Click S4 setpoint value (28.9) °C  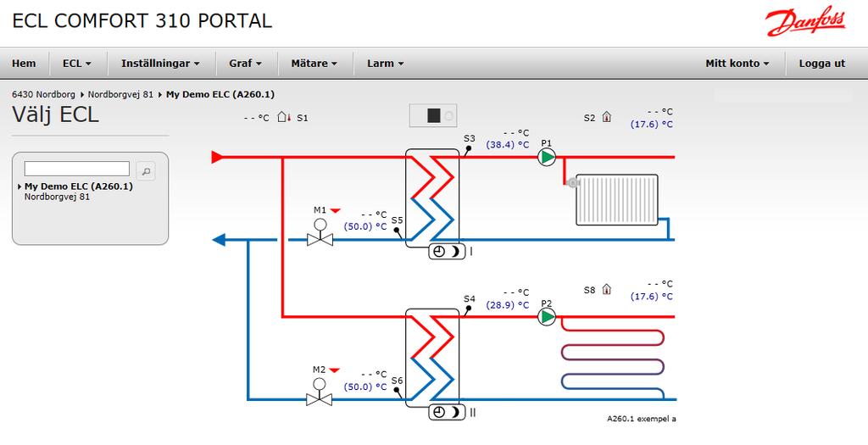tap(508, 305)
